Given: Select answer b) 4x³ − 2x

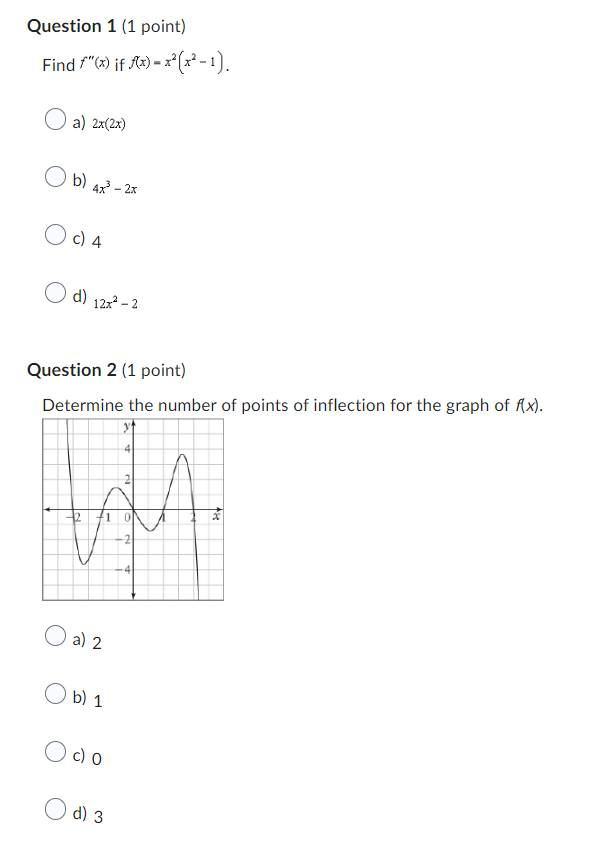Looking at the screenshot, I should tap(55, 179).
